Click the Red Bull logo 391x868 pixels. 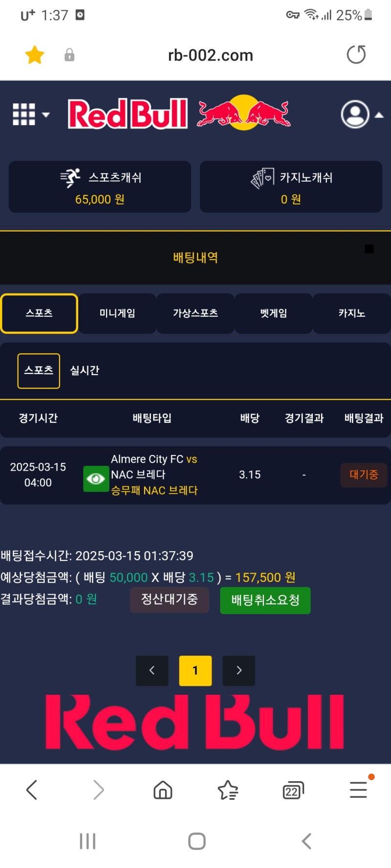[x=179, y=114]
